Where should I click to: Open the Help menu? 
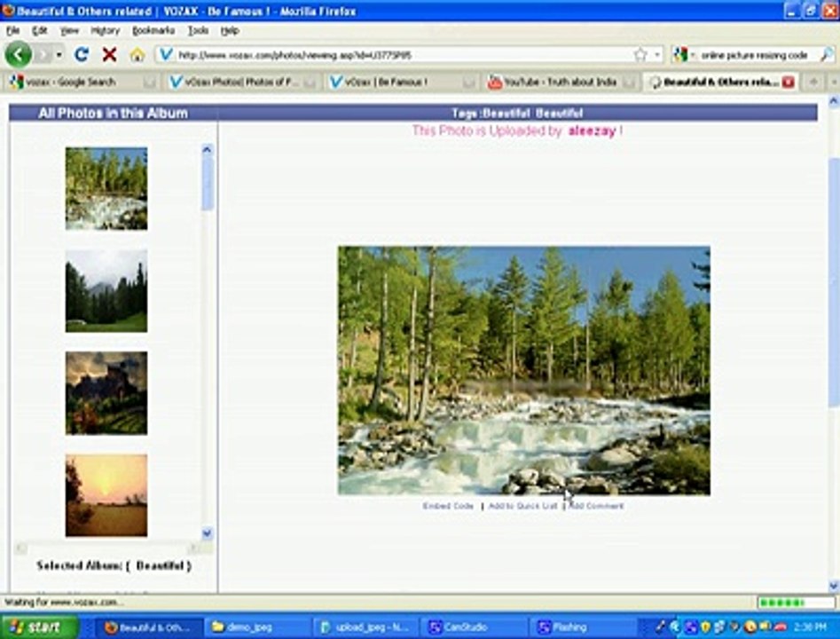click(230, 30)
